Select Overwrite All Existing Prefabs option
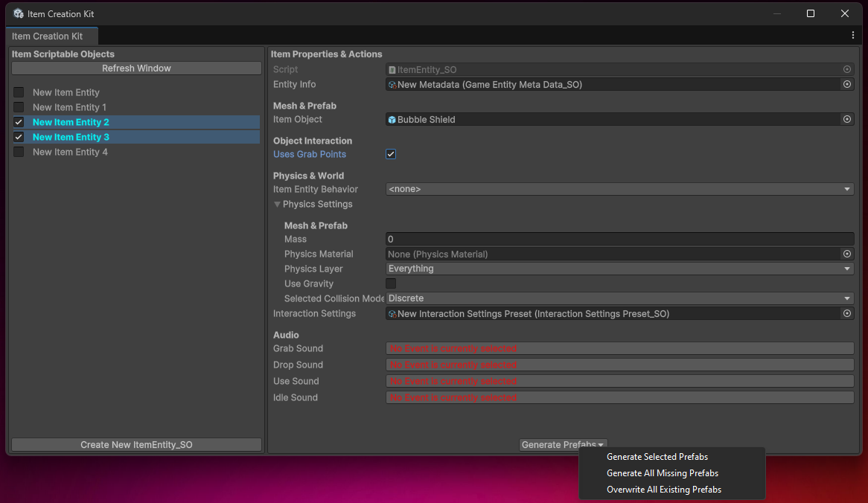This screenshot has height=503, width=868. coord(665,489)
